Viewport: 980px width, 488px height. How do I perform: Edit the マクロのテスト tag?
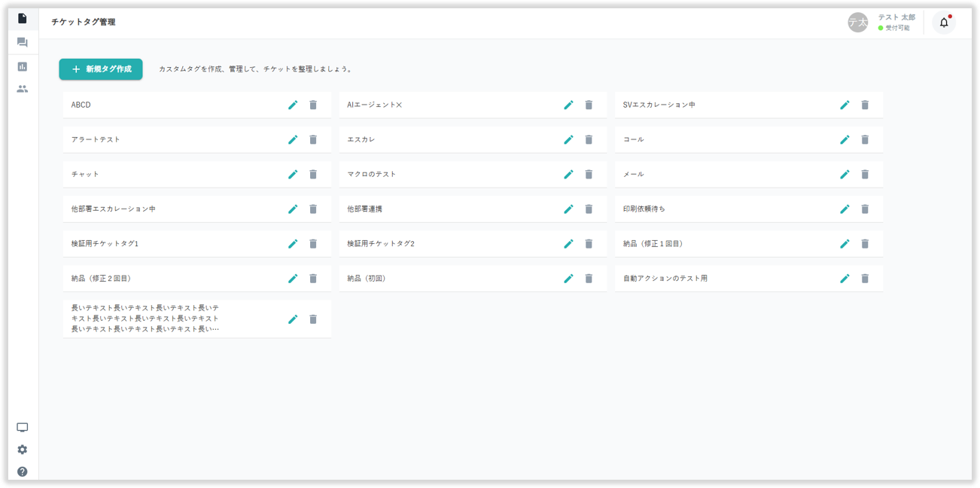click(568, 174)
